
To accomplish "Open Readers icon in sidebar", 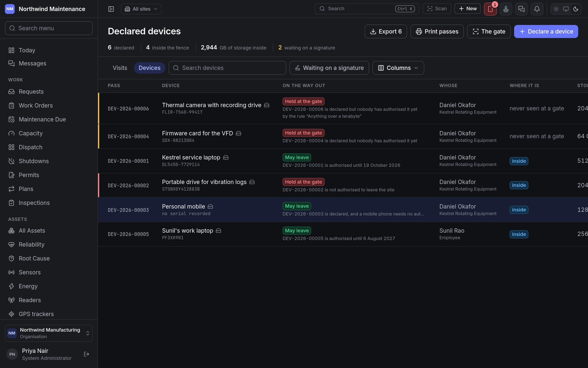I will [11, 300].
